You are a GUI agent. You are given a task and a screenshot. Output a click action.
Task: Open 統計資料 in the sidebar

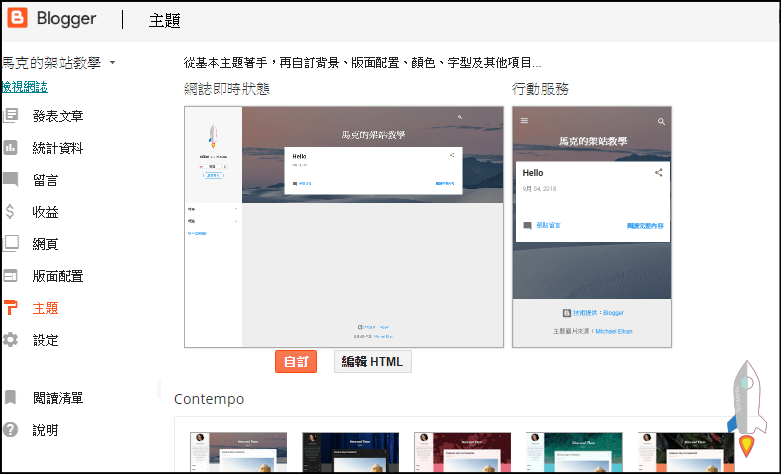(x=58, y=148)
